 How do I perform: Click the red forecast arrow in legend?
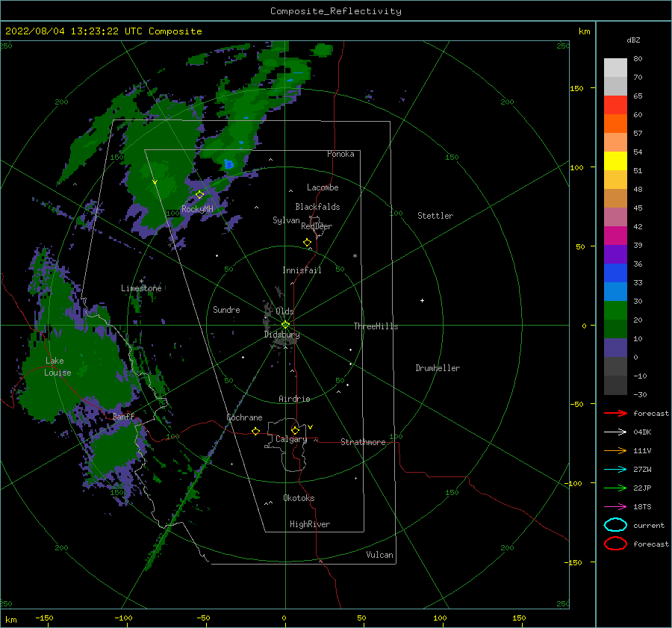pyautogui.click(x=615, y=413)
